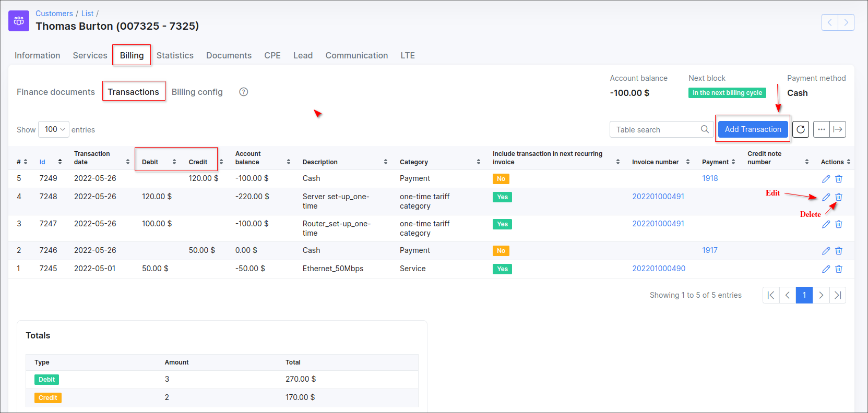
Task: Click the help question mark icon
Action: click(243, 92)
